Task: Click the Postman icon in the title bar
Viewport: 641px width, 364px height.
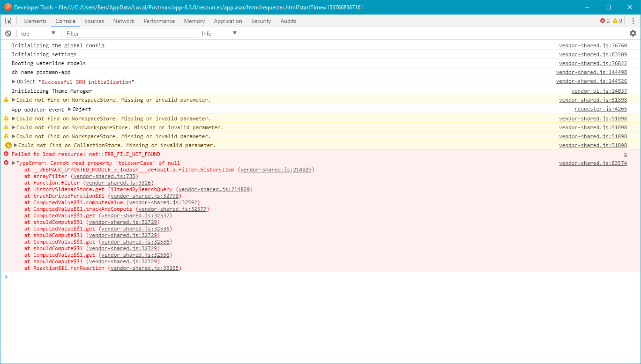Action: (7, 7)
